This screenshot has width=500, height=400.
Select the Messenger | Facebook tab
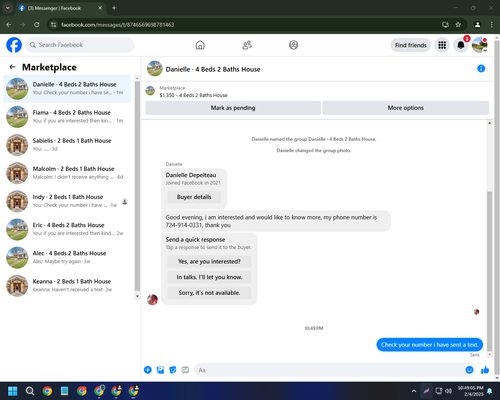point(61,8)
